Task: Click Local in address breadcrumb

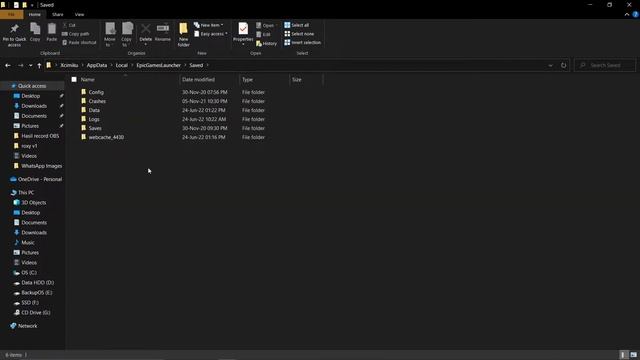Action: (121, 65)
